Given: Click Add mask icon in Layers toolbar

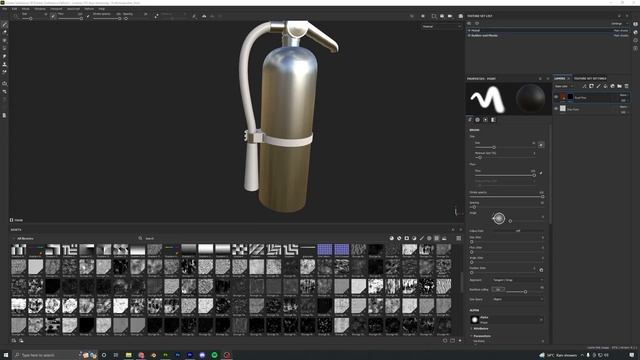Looking at the screenshot, I should click(x=591, y=86).
